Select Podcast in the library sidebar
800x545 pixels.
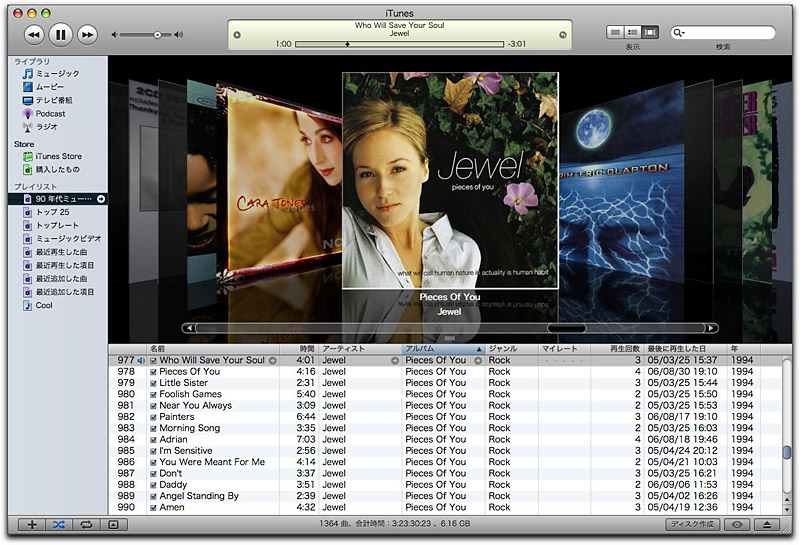coord(50,114)
